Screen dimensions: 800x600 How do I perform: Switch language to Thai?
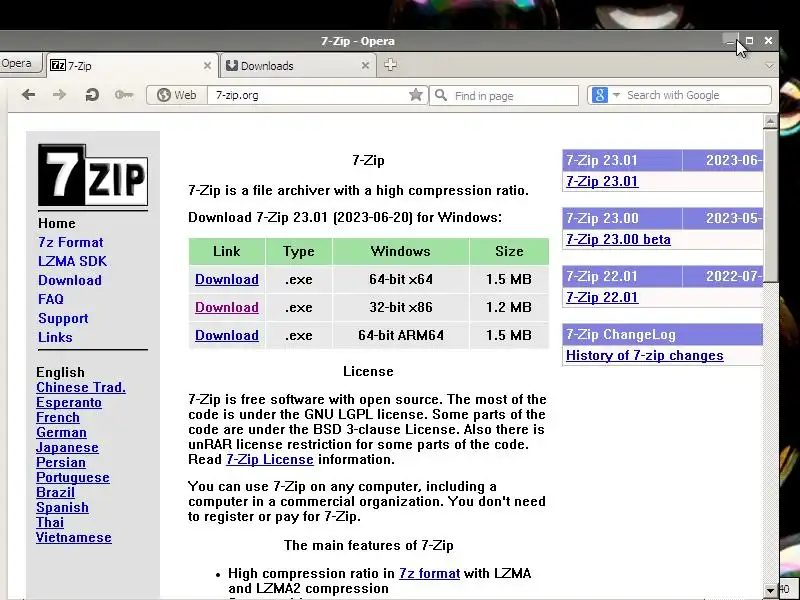(x=50, y=522)
